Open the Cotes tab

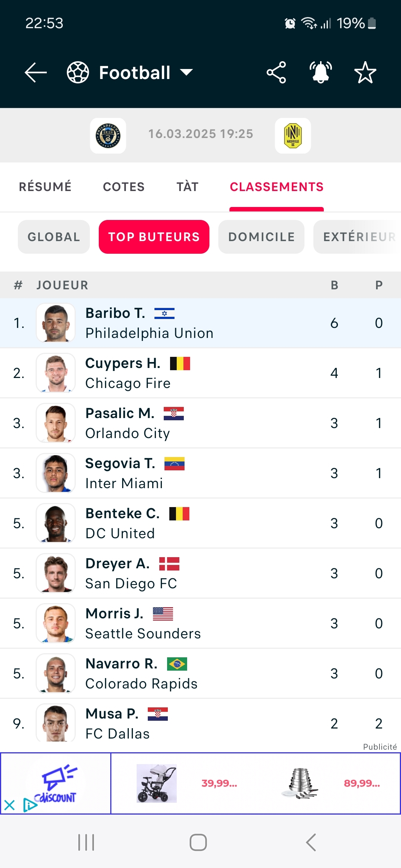[x=124, y=187]
